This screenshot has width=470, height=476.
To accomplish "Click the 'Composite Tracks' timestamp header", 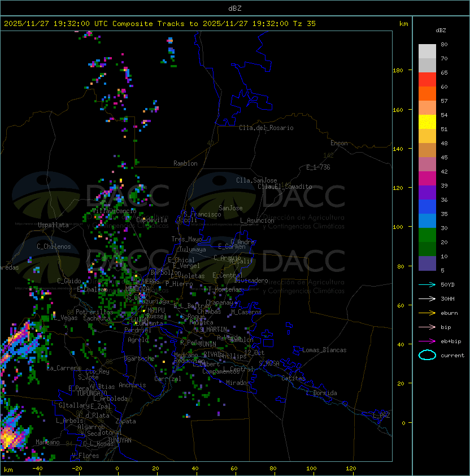I will [x=160, y=24].
